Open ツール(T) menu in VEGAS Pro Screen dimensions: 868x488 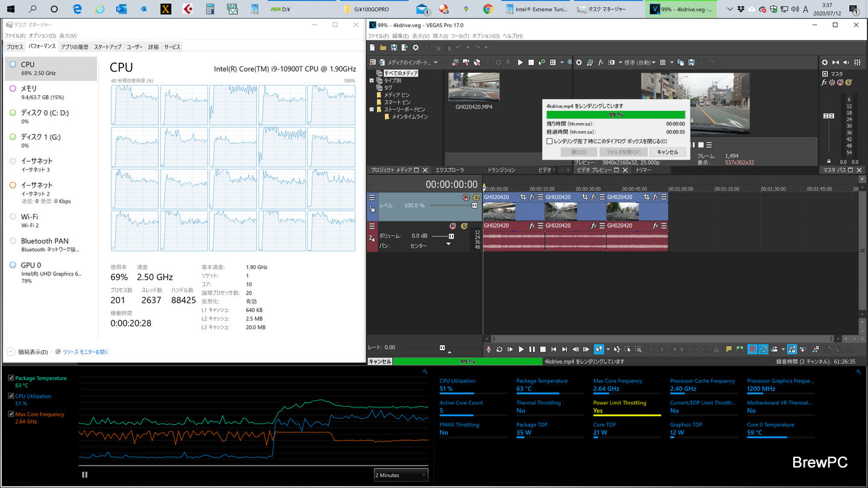click(x=460, y=36)
